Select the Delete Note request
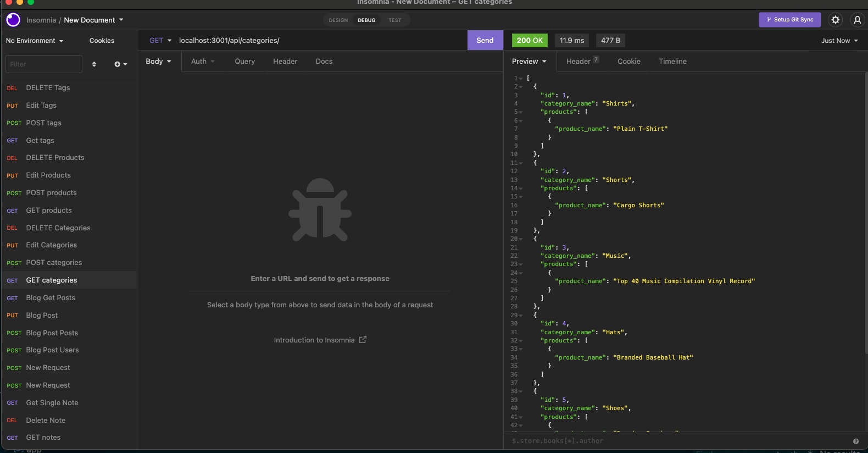868x453 pixels. (x=69, y=421)
